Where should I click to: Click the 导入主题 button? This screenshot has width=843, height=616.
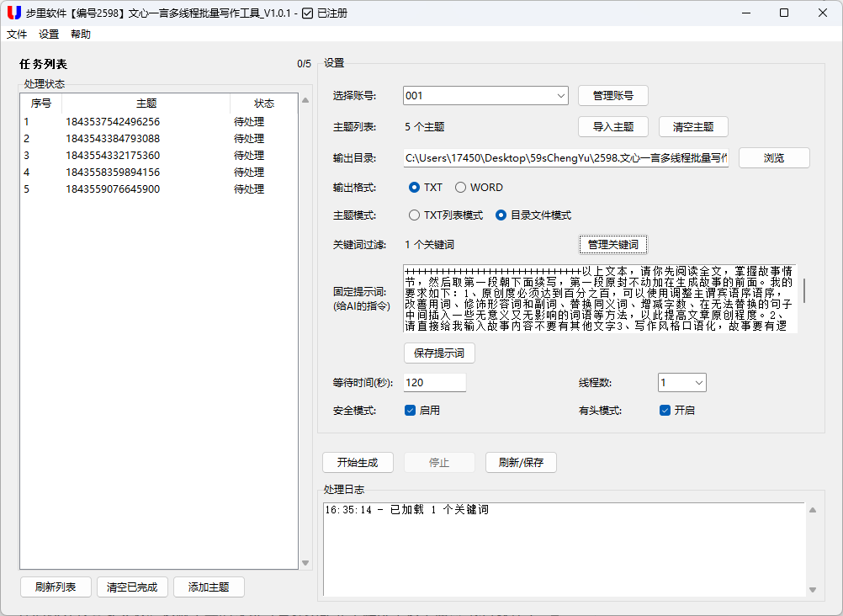(x=612, y=127)
